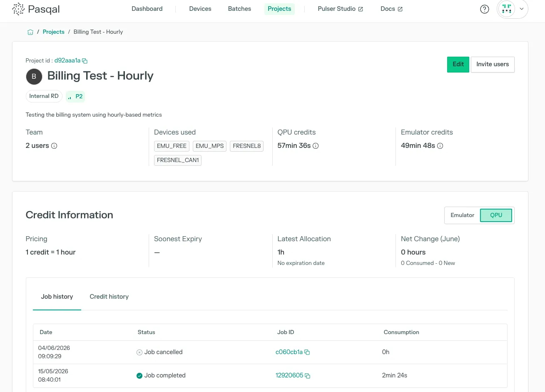The image size is (545, 392).
Task: Go to the Devices page
Action: pyautogui.click(x=200, y=9)
